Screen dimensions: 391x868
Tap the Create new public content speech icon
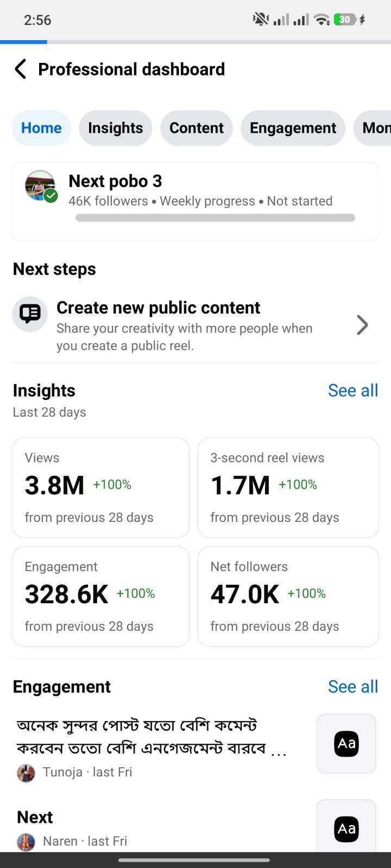coord(30,314)
